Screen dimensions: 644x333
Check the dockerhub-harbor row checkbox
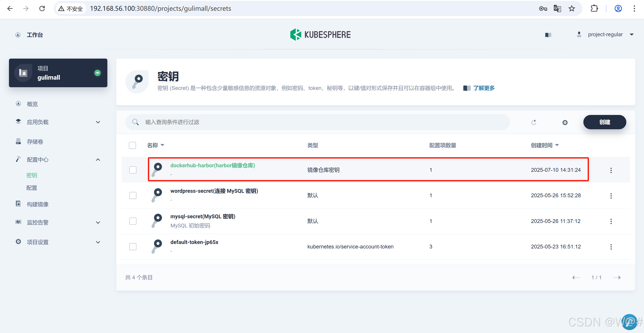[133, 170]
